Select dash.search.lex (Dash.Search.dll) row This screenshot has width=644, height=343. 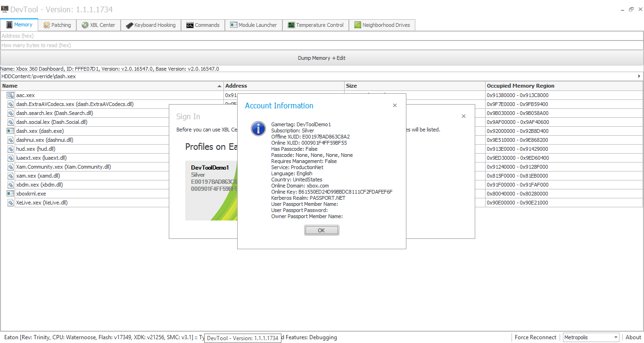55,113
